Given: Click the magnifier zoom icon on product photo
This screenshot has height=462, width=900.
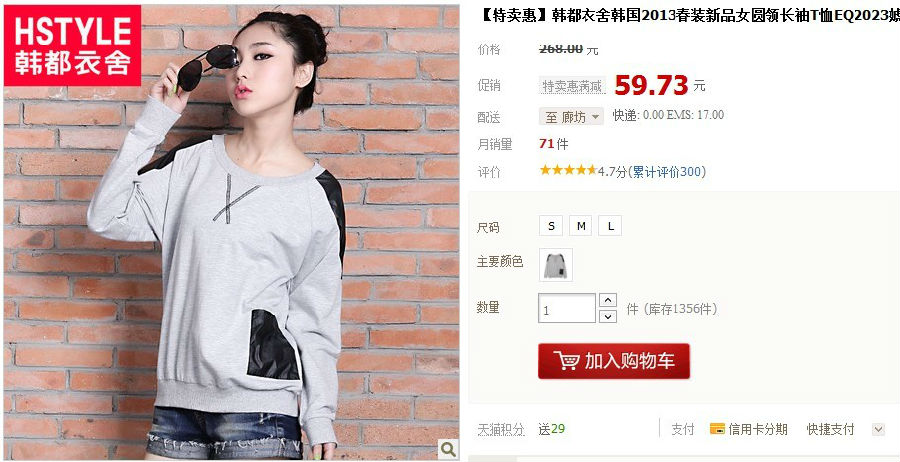Looking at the screenshot, I should pos(448,448).
